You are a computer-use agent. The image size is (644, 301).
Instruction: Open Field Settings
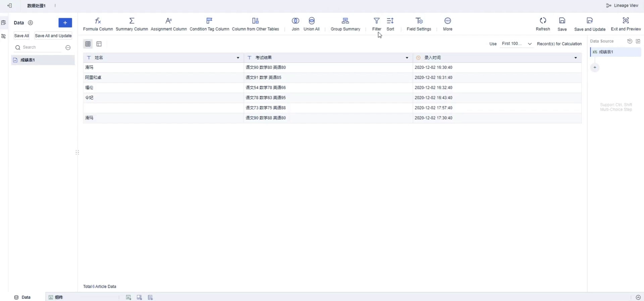[x=419, y=24]
